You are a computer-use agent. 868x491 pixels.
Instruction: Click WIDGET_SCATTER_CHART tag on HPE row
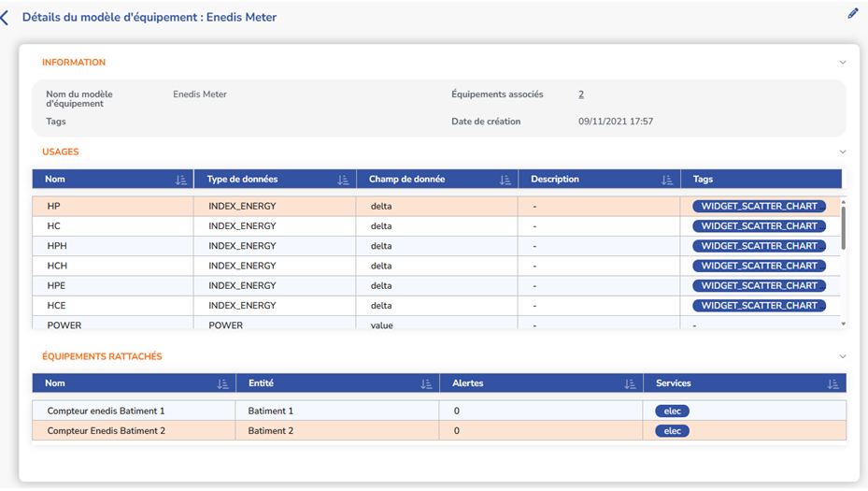[759, 286]
